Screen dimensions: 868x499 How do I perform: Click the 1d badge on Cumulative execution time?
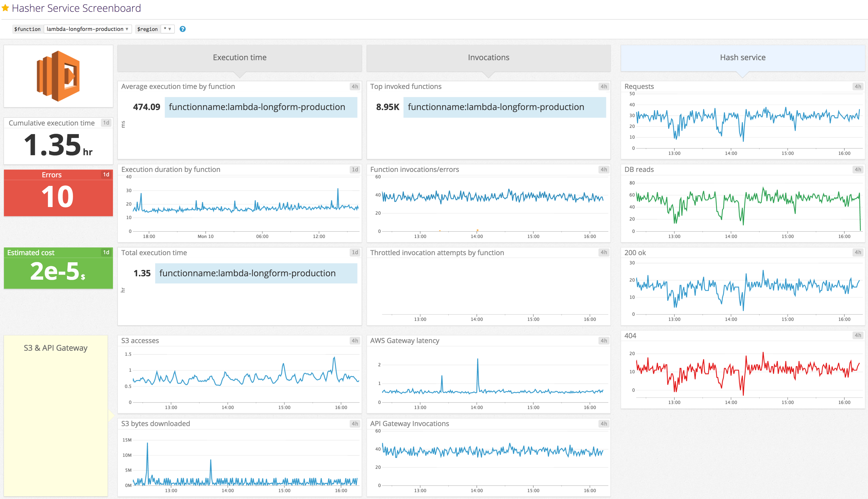click(106, 123)
